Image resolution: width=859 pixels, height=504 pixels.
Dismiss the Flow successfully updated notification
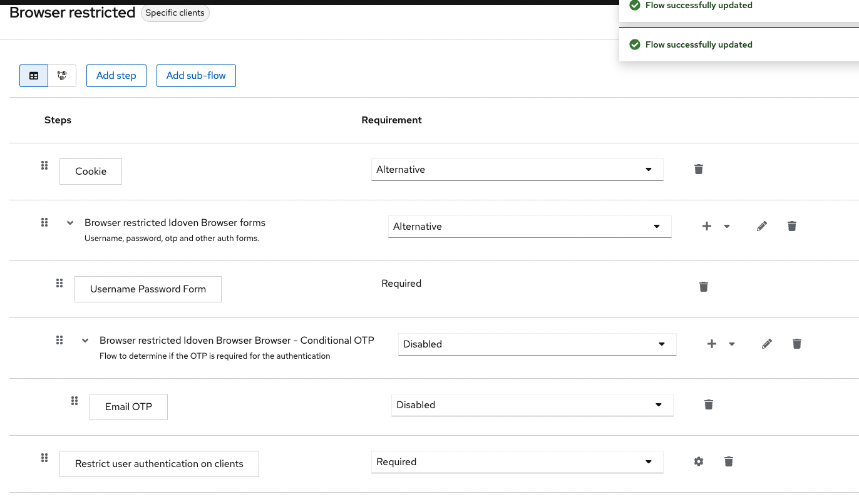pos(699,44)
